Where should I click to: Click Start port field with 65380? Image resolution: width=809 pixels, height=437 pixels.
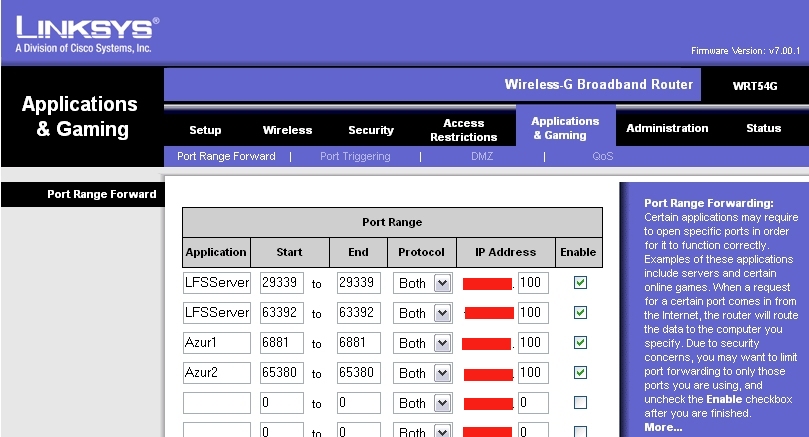coord(282,373)
